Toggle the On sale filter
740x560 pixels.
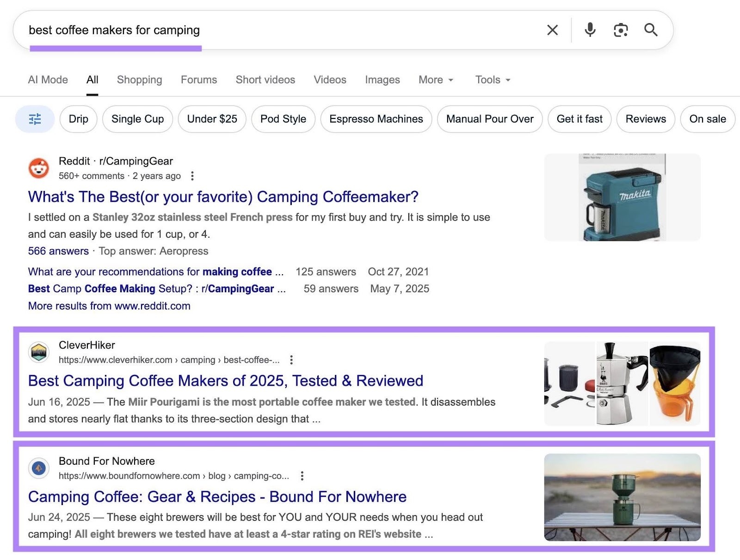point(707,119)
